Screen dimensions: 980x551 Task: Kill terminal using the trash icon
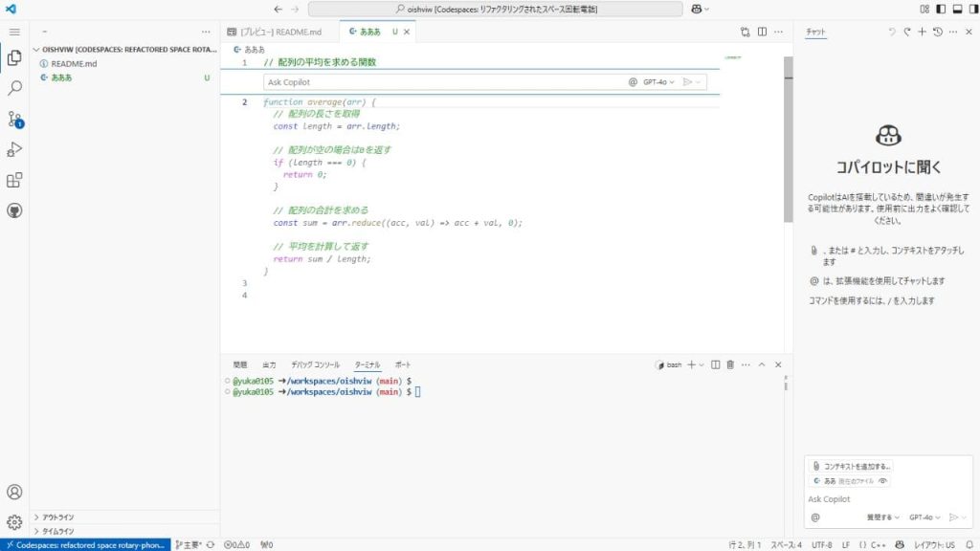[730, 364]
